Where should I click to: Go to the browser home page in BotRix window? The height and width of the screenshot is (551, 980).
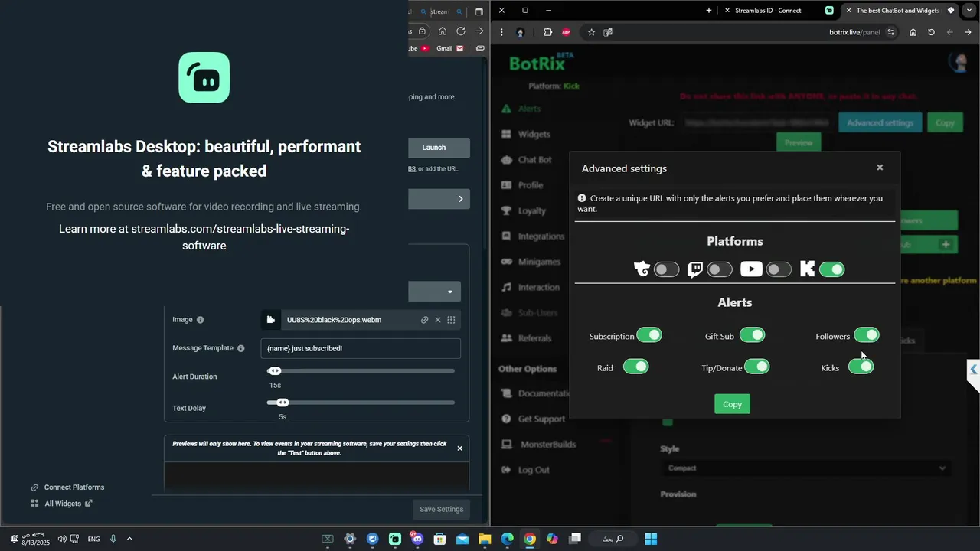point(913,32)
